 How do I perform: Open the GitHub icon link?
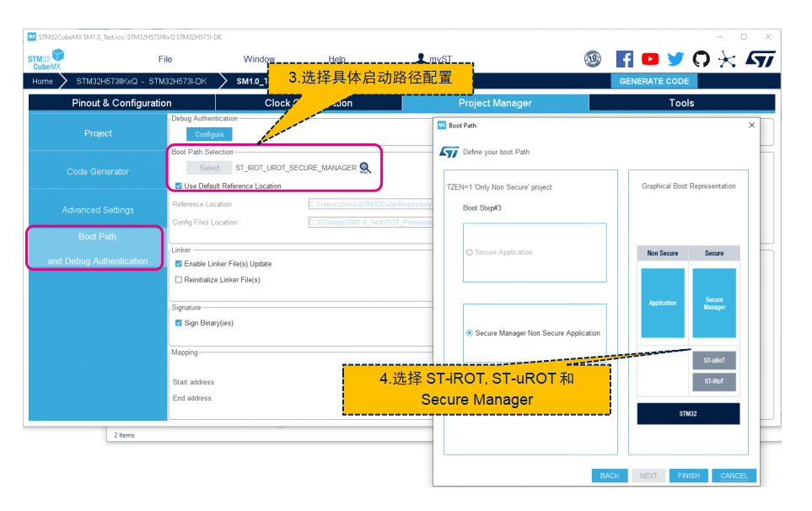[x=702, y=59]
